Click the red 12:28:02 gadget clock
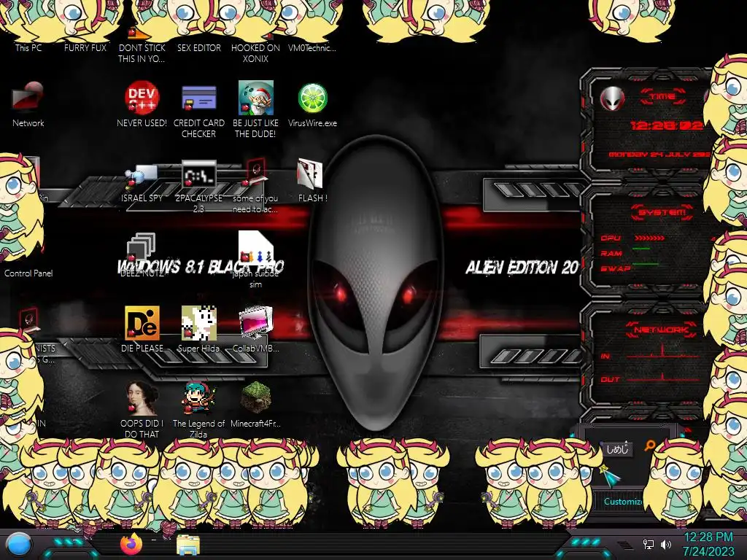747x560 pixels. [x=666, y=125]
